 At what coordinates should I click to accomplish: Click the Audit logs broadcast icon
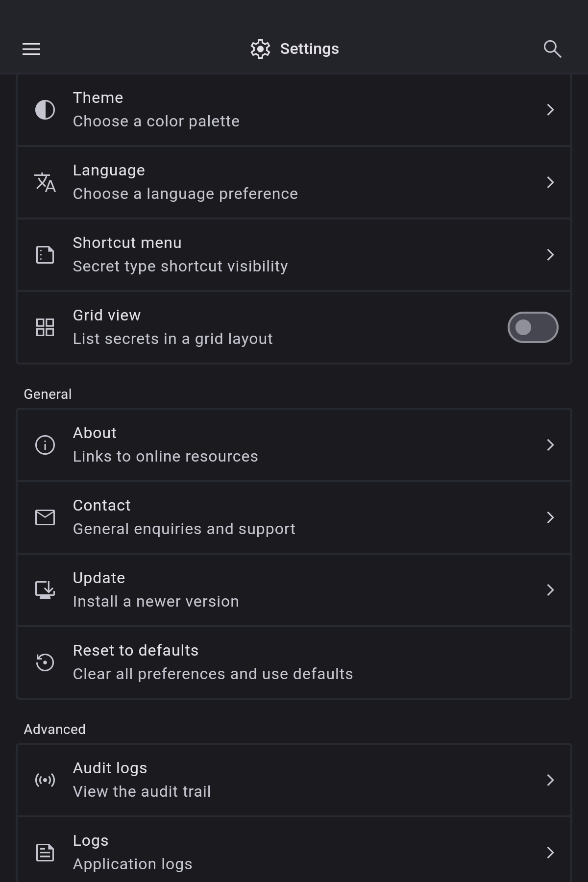click(45, 780)
